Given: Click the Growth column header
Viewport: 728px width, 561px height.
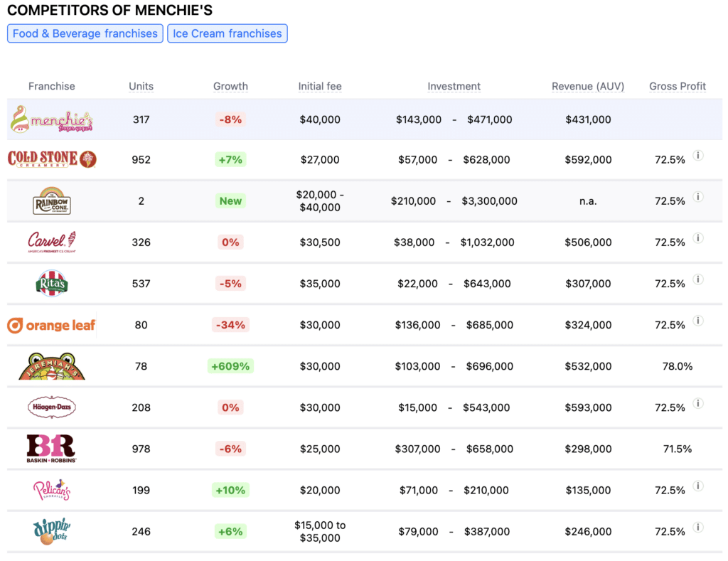Looking at the screenshot, I should coord(230,86).
